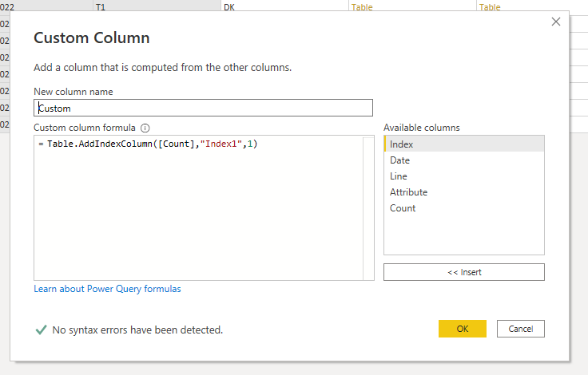This screenshot has height=375, width=588.
Task: Click the << Insert button
Action: [464, 272]
